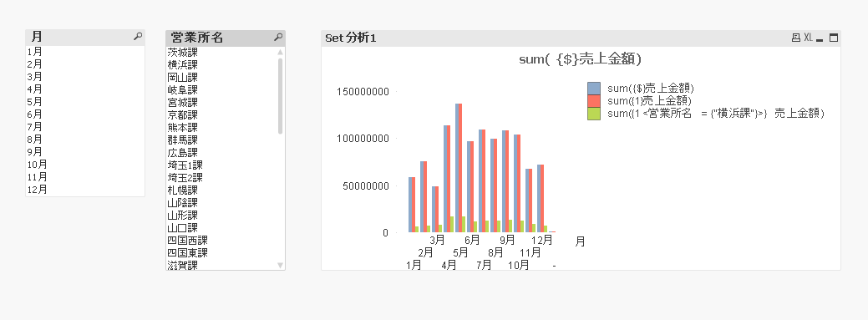
Task: Click the 50000000 y-axis label
Action: [365, 186]
